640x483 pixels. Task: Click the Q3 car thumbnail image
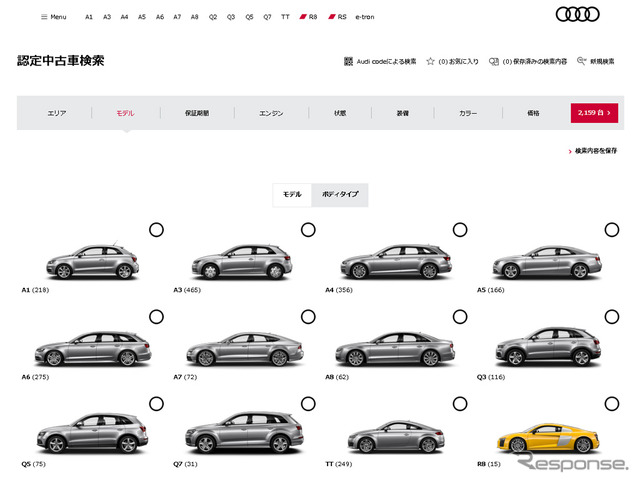pyautogui.click(x=548, y=347)
